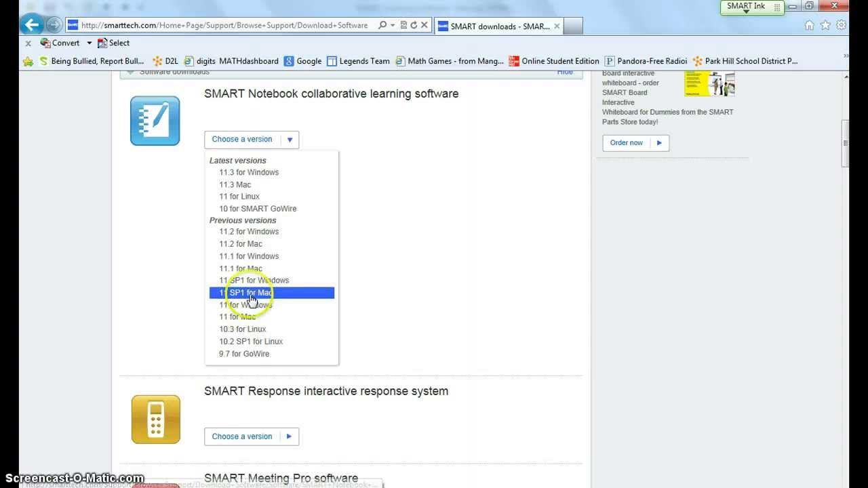
Task: Click the compatibility view icon in address bar
Action: pyautogui.click(x=403, y=25)
